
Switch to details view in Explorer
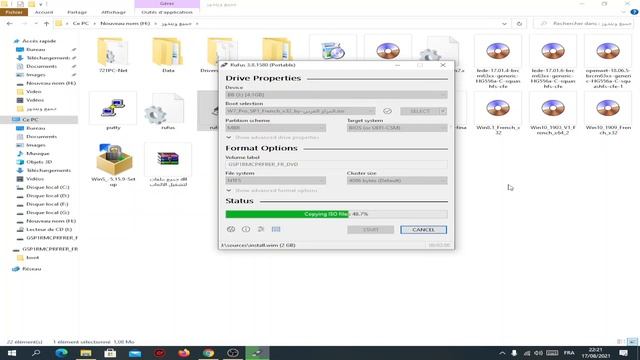point(620,342)
